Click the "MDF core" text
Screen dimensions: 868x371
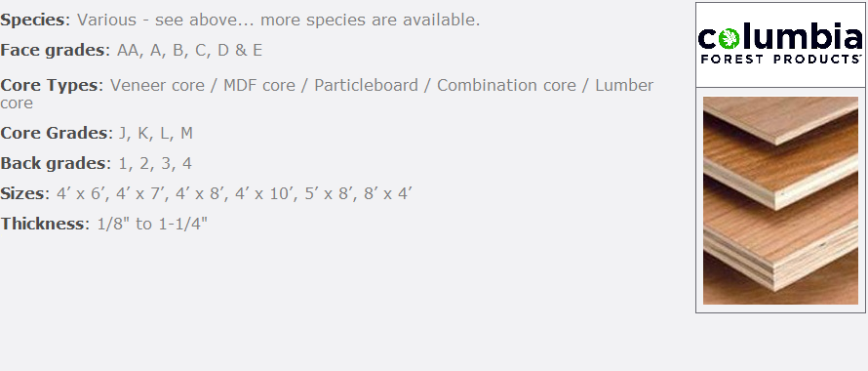(259, 85)
